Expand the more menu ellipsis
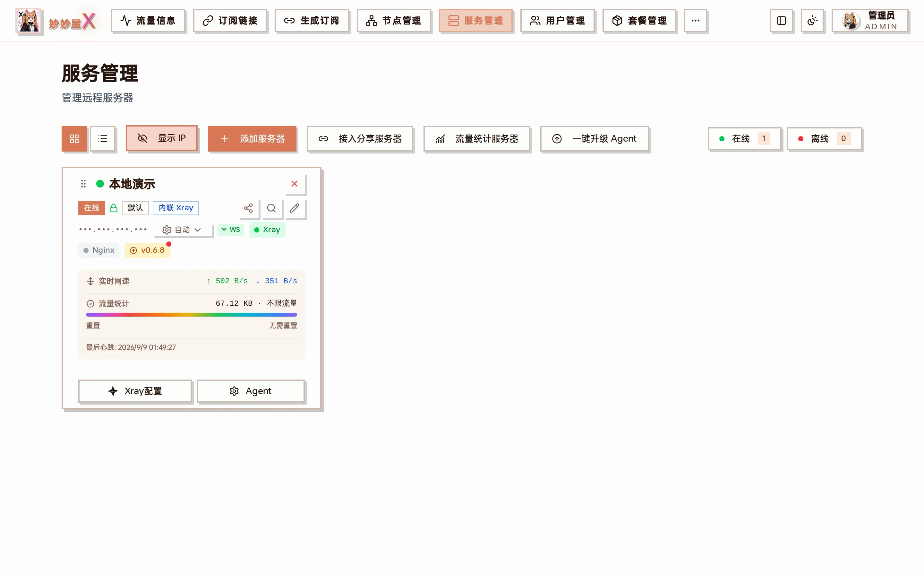The image size is (924, 578). (x=695, y=21)
